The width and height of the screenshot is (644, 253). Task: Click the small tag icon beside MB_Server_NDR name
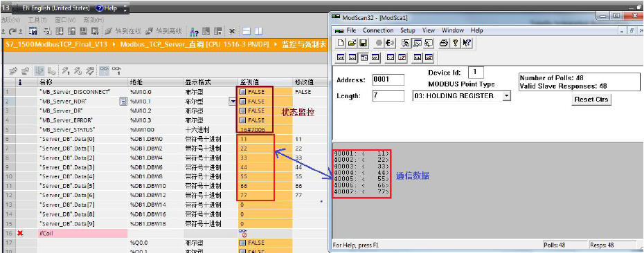point(123,102)
